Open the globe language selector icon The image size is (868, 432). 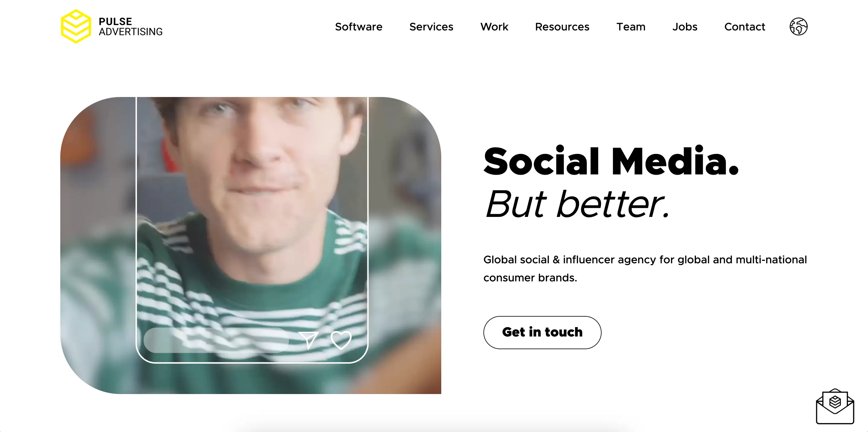coord(798,27)
